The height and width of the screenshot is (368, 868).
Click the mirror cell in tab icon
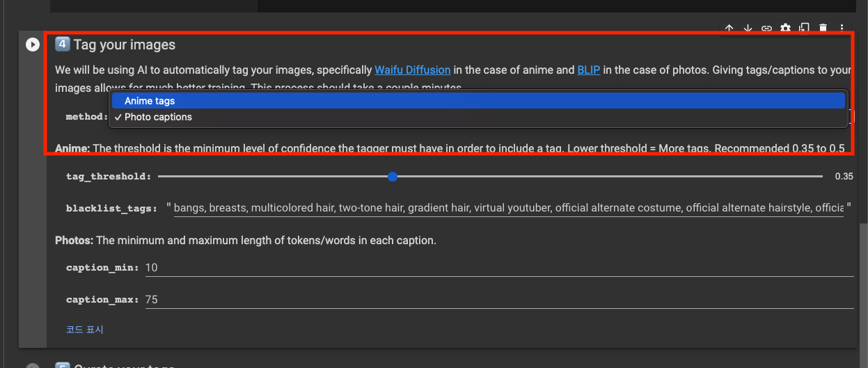click(x=804, y=29)
